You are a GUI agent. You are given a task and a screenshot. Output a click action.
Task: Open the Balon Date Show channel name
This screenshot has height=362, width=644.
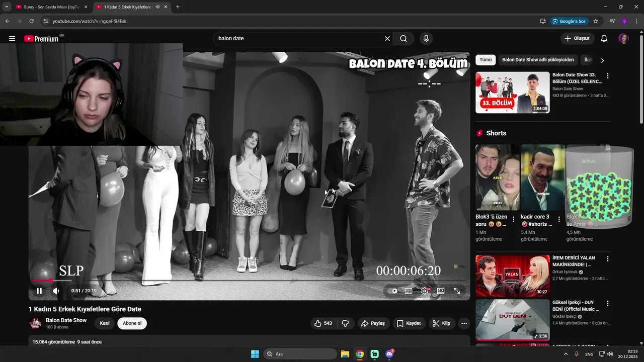coord(66,320)
